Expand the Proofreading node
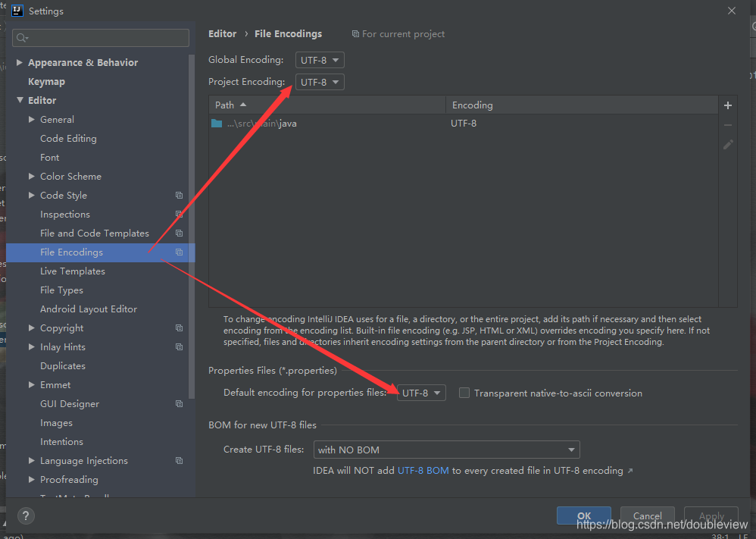This screenshot has height=539, width=756. click(31, 479)
